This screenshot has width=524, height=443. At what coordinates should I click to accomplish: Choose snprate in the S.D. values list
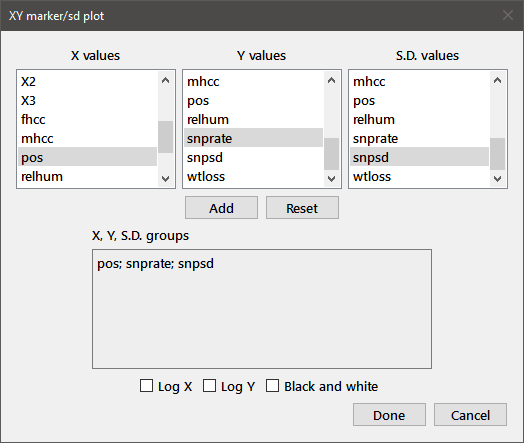point(420,138)
